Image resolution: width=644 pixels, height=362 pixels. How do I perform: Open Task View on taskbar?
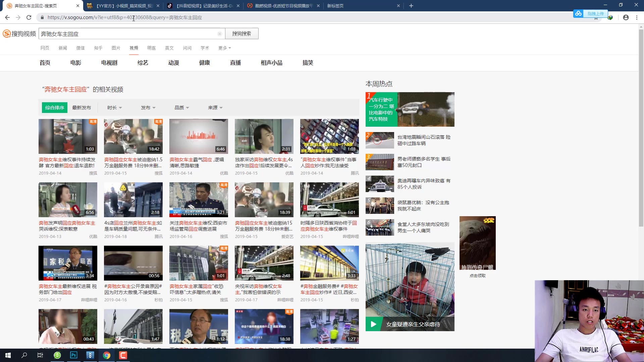pos(40,355)
